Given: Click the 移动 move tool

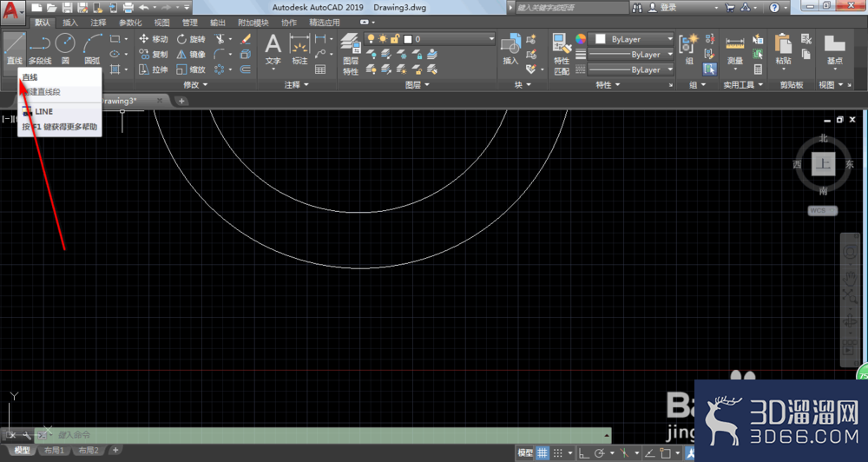Looking at the screenshot, I should [154, 39].
